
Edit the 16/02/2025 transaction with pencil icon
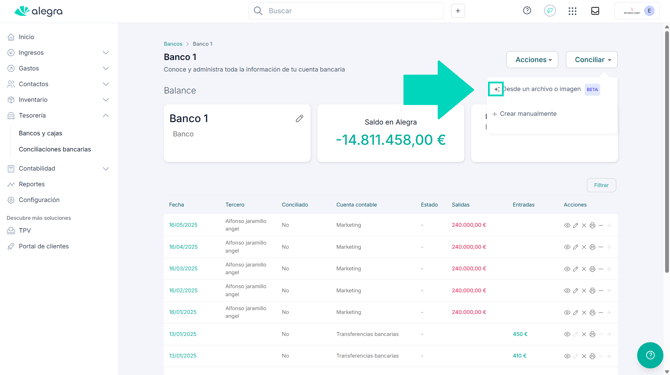[x=576, y=290]
